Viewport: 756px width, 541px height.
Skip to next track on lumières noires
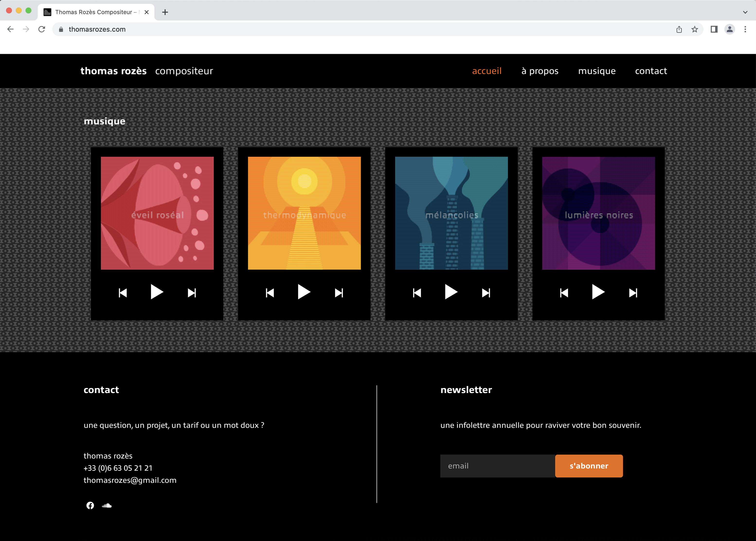point(633,293)
